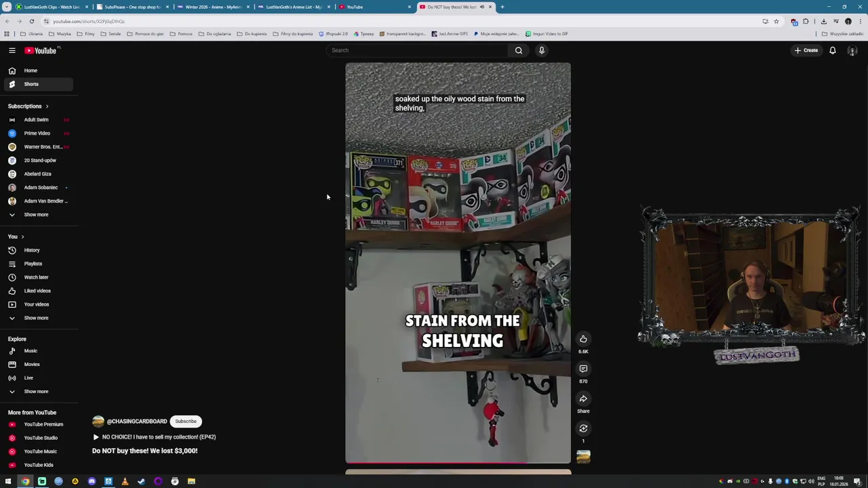Open linked video NO CHOICE! (EP42)
Screen dimensions: 868x488
coord(155,437)
